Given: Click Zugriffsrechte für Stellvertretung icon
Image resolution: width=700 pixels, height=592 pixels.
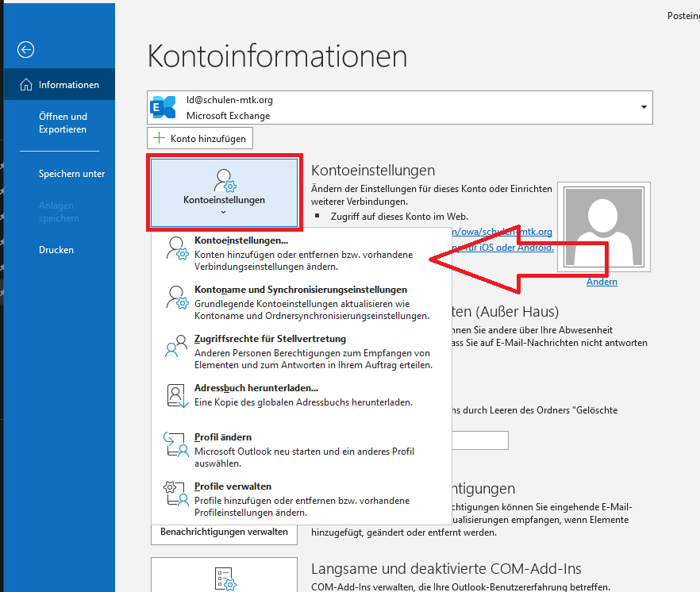Looking at the screenshot, I should 176,346.
